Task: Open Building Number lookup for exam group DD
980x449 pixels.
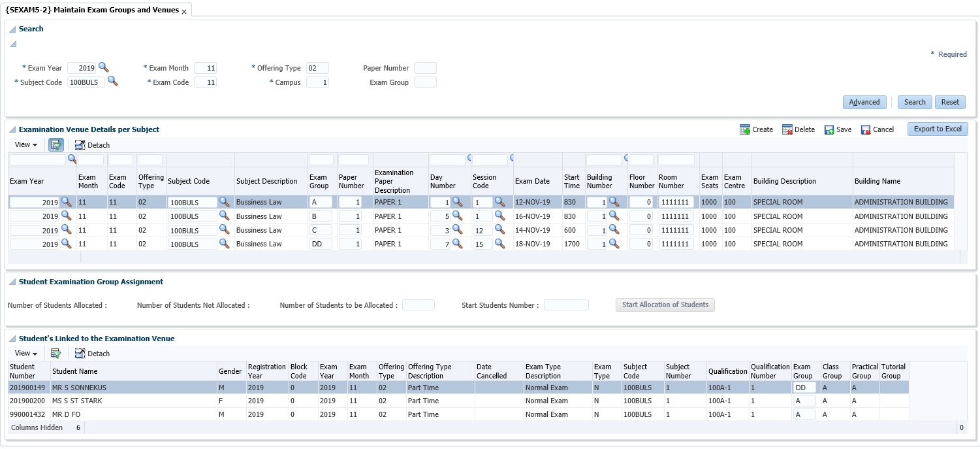Action: coord(614,244)
